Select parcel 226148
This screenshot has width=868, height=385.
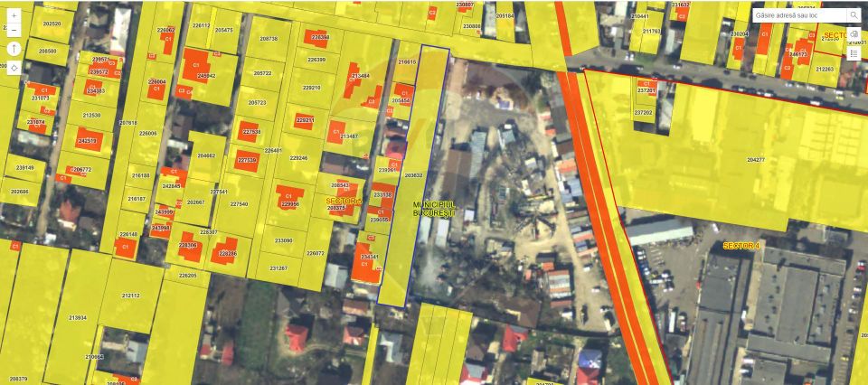coord(127,234)
